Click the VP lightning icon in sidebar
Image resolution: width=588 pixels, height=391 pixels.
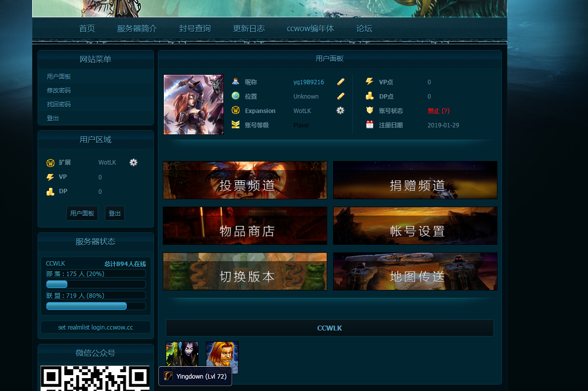[50, 177]
